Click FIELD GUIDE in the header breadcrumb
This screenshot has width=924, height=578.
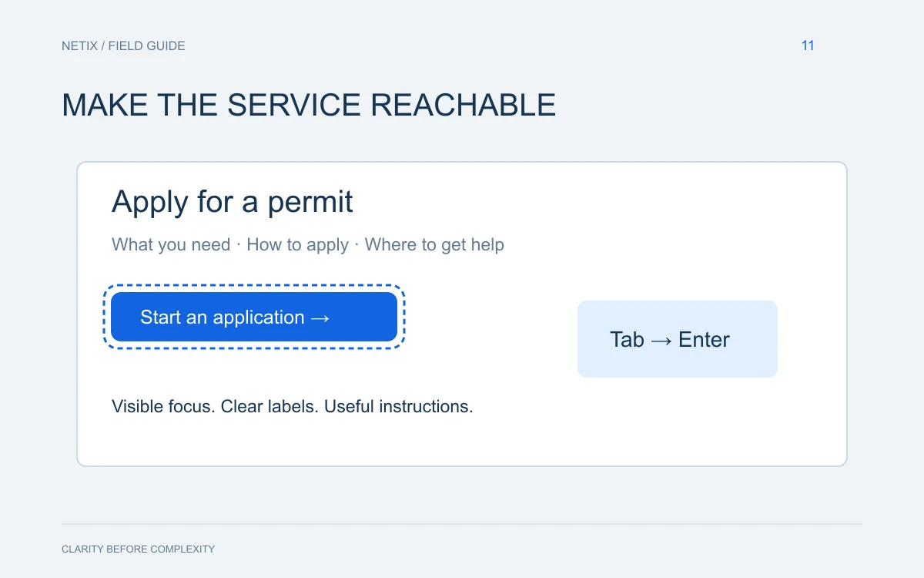tap(146, 45)
